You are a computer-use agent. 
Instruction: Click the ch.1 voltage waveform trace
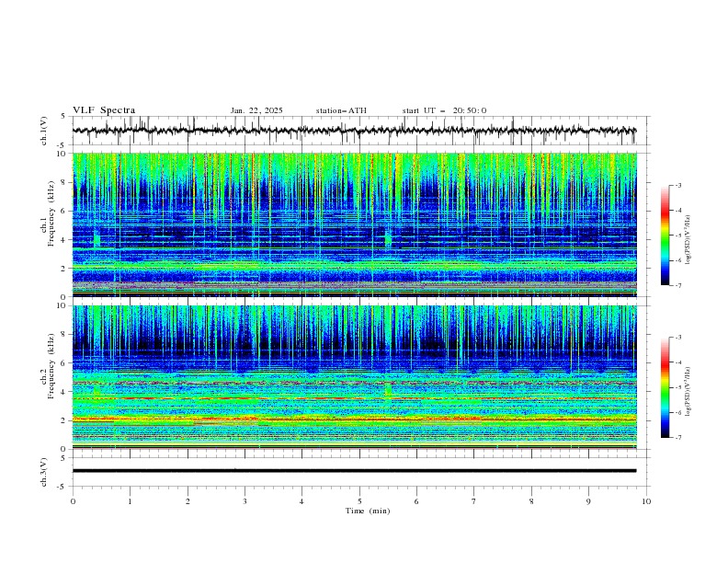click(x=354, y=131)
